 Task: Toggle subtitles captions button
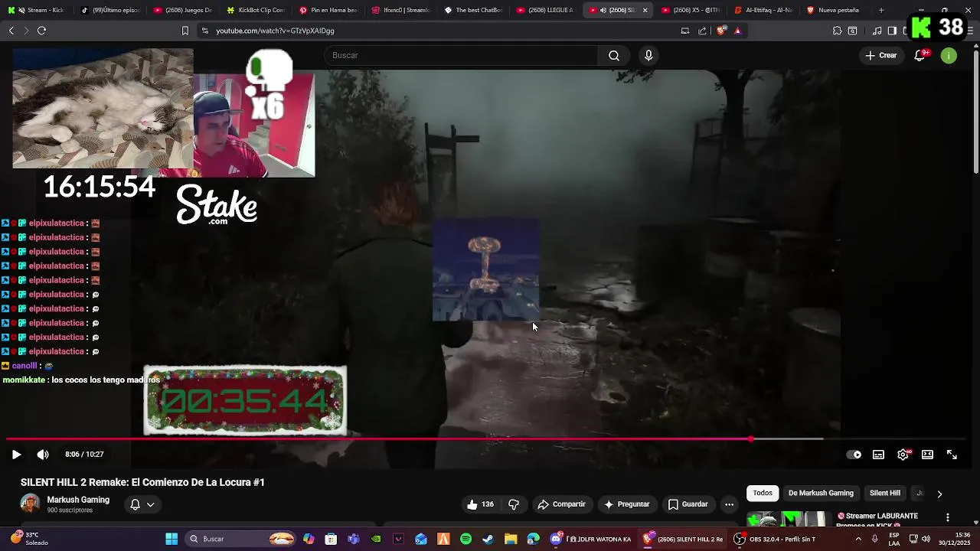tap(878, 455)
